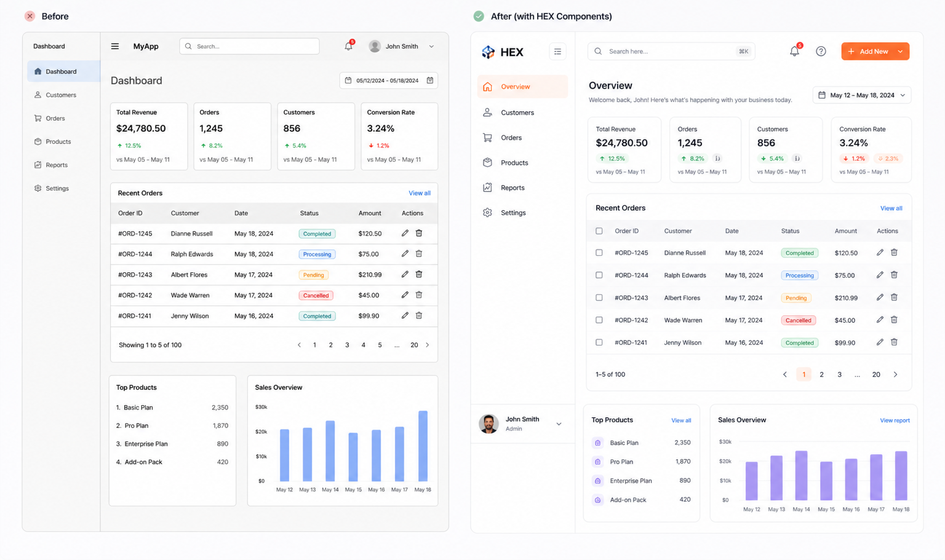This screenshot has height=560, width=945.
Task: Open Settings in Before sidebar
Action: (x=51, y=188)
